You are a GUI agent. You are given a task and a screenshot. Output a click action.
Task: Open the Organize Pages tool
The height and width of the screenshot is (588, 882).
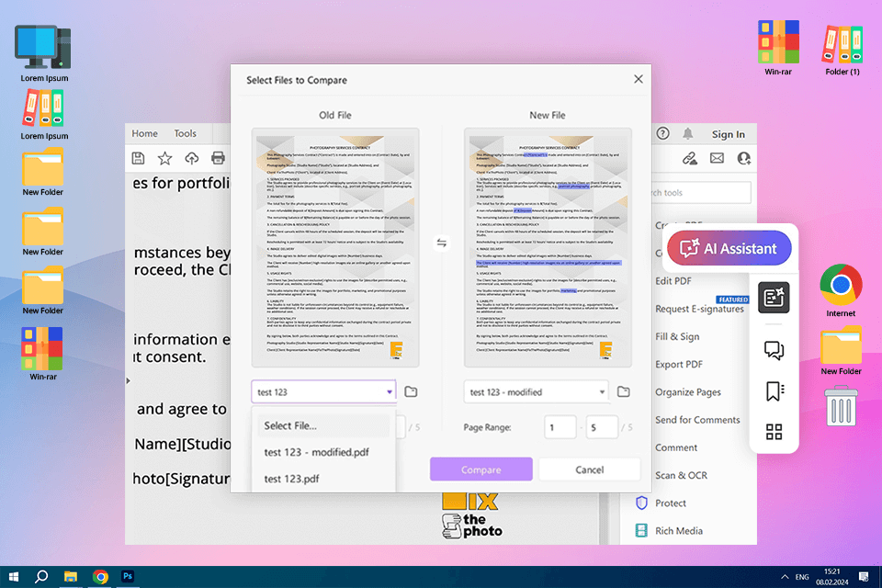(688, 392)
